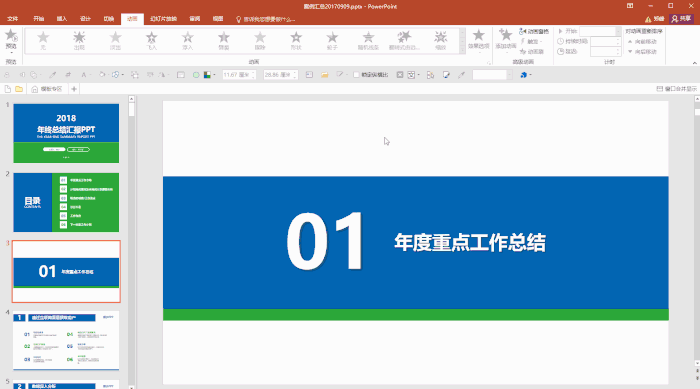This screenshot has height=389, width=700.
Task: Add a new tab with the plus button
Action: [74, 89]
